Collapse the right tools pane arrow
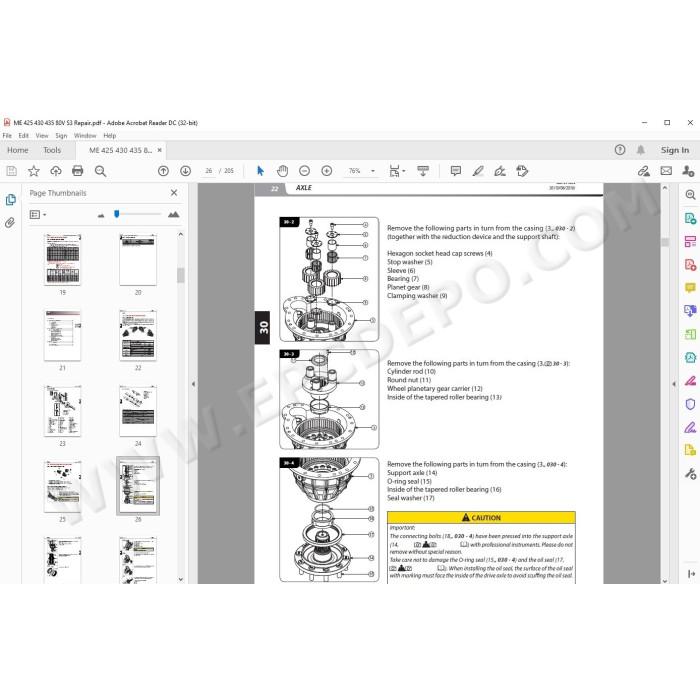Viewport: 700px width, 700px height. click(x=674, y=384)
